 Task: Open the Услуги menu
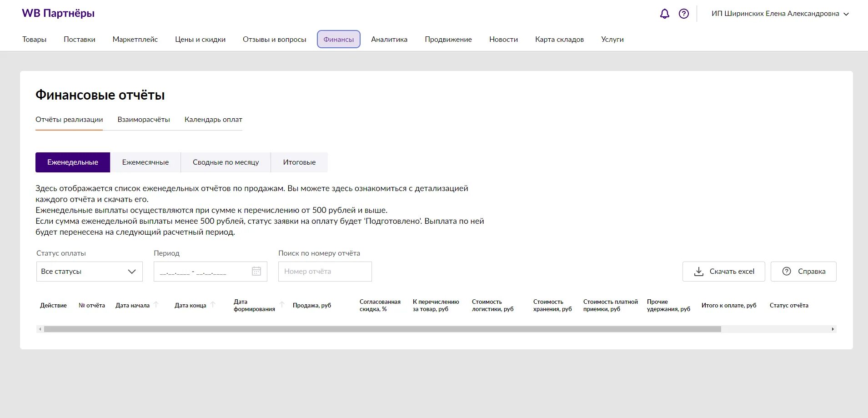point(612,40)
